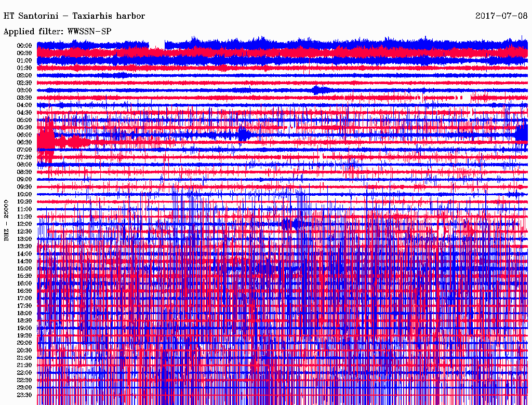532x405 pixels.
Task: Select the 12:30 time label
Action: click(24, 232)
